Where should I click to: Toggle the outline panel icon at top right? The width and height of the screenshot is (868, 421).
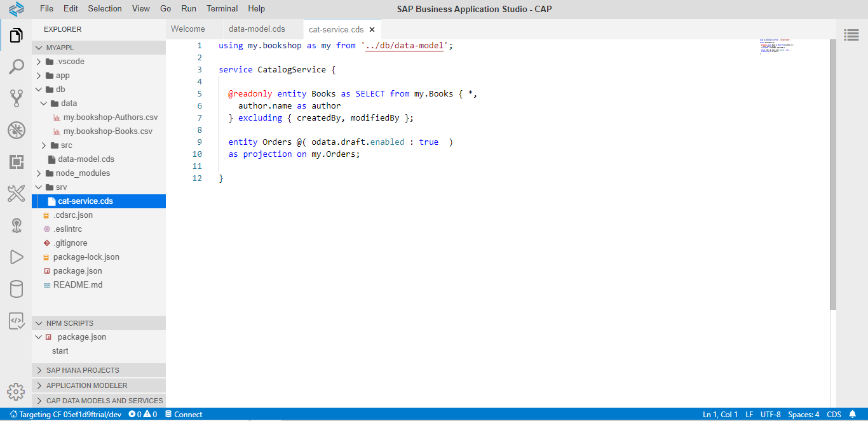[851, 35]
